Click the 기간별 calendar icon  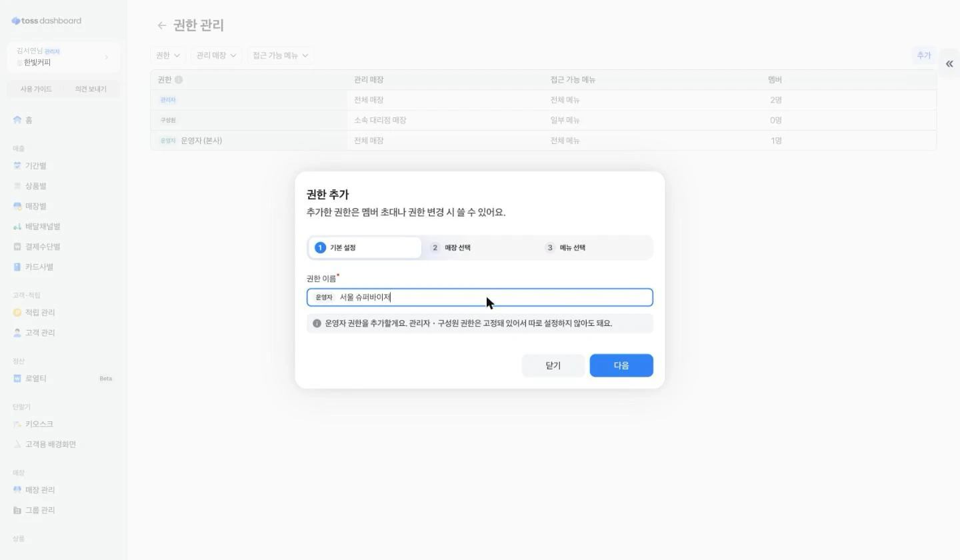tap(17, 165)
